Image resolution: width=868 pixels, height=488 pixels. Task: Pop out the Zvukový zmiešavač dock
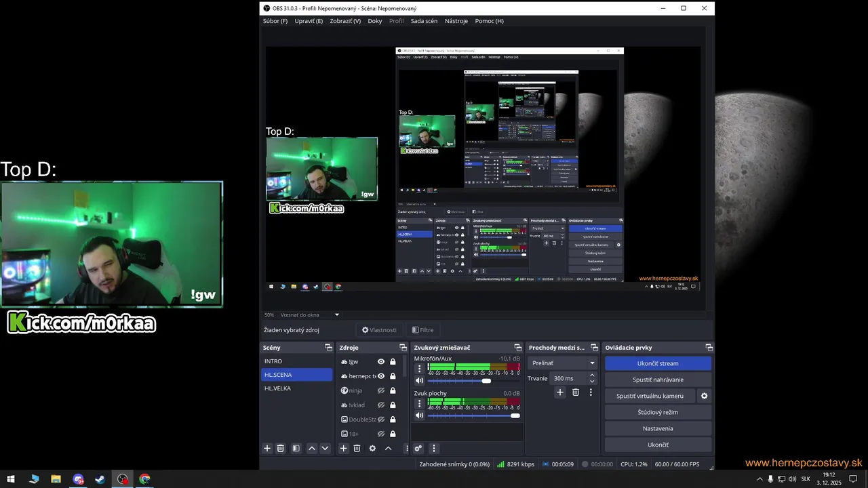tap(518, 348)
